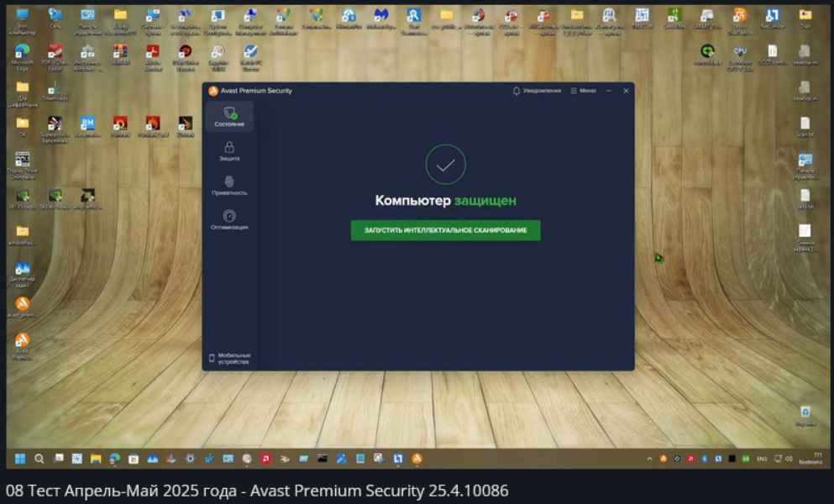Click the Avast logo in window title bar
This screenshot has height=504, width=834.
[x=213, y=91]
